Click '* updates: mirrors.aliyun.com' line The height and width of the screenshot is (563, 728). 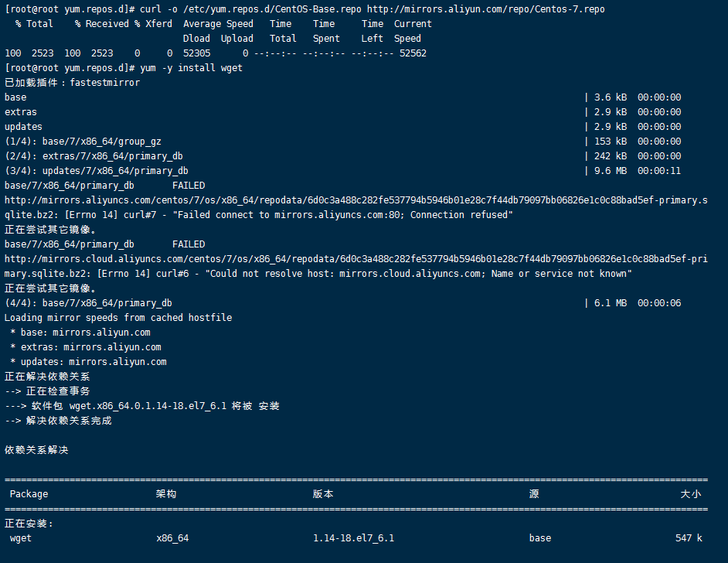click(x=88, y=362)
